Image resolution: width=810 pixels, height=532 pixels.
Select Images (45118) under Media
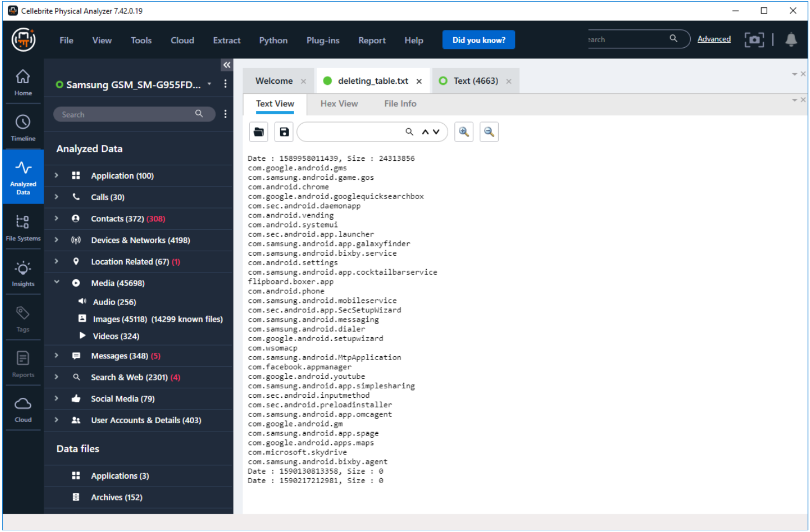click(x=158, y=319)
